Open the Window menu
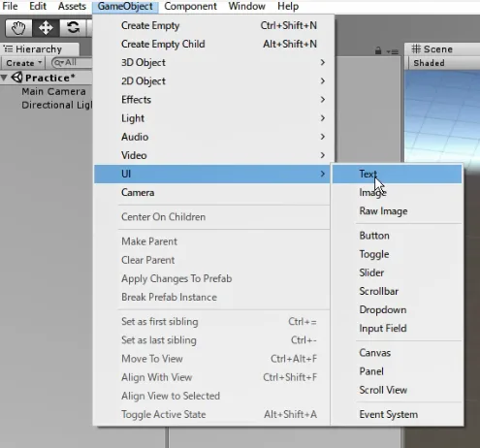480x448 pixels. point(246,6)
